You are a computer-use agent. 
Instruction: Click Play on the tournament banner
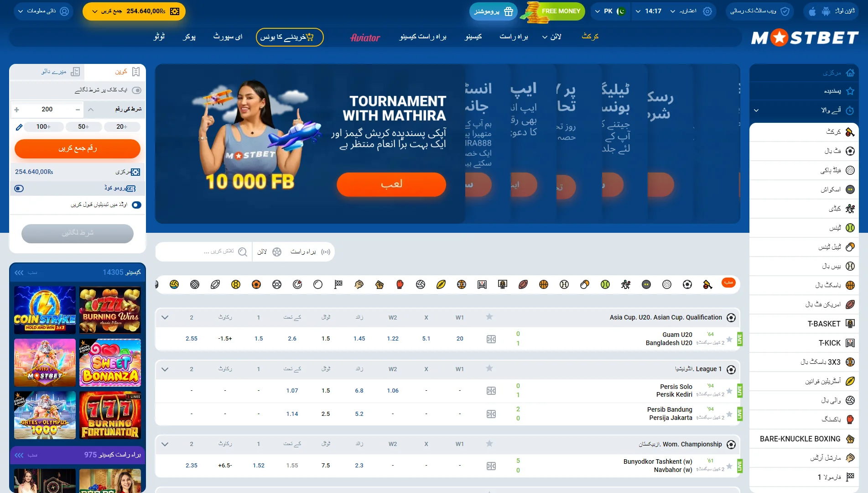(391, 184)
